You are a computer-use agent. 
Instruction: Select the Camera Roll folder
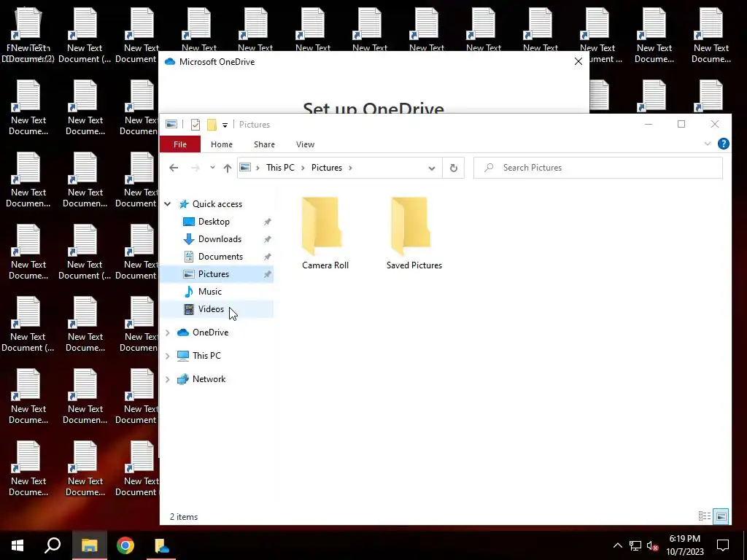click(325, 233)
